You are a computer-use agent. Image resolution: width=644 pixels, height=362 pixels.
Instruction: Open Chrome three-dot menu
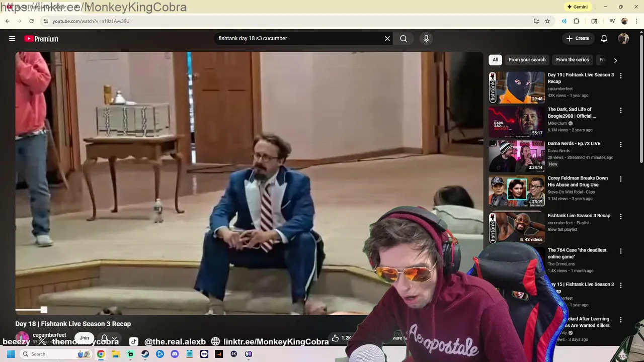636,21
